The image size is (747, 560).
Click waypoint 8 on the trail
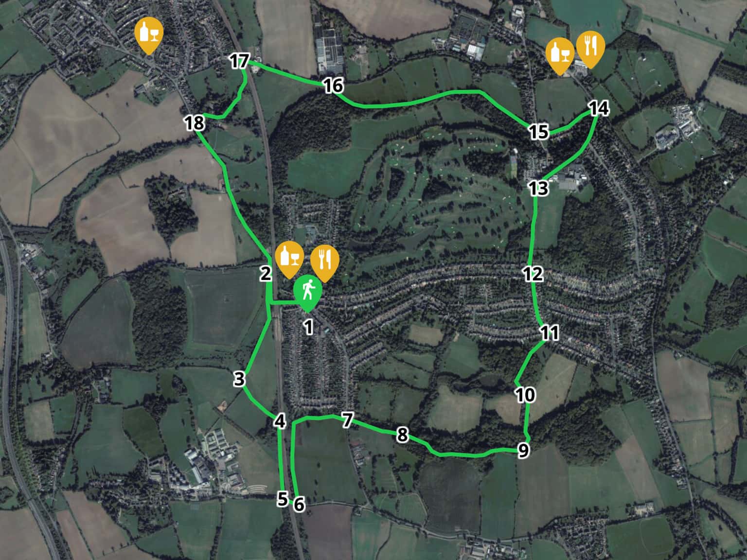click(x=402, y=435)
